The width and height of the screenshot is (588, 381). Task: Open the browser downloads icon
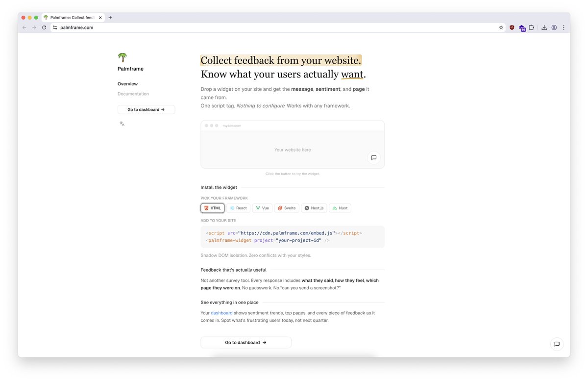click(x=544, y=27)
